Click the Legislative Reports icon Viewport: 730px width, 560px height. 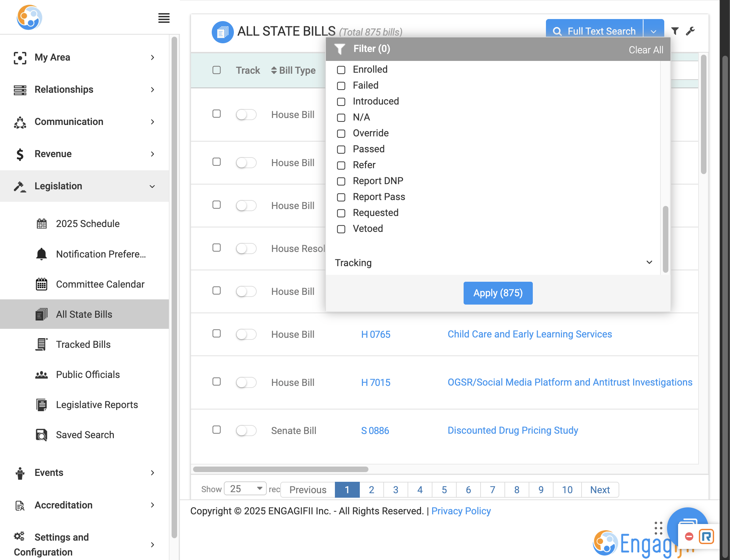42,405
